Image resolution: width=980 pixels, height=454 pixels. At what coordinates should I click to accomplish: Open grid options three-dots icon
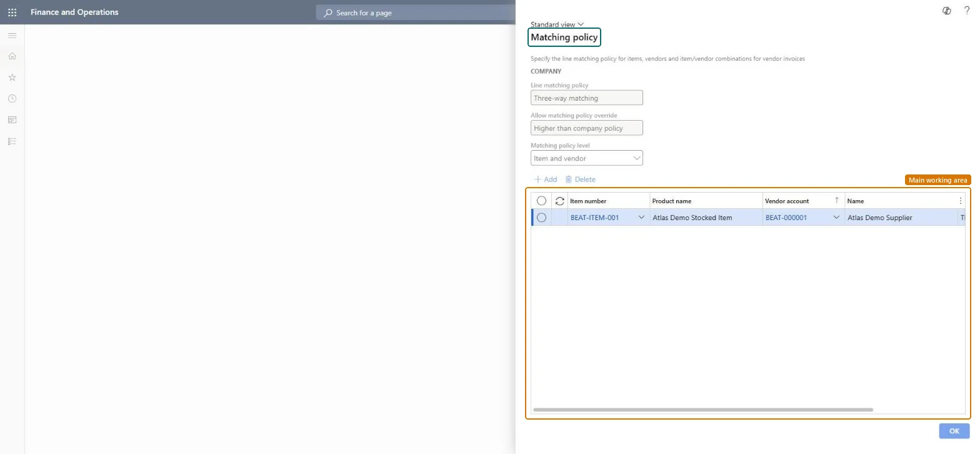(961, 201)
